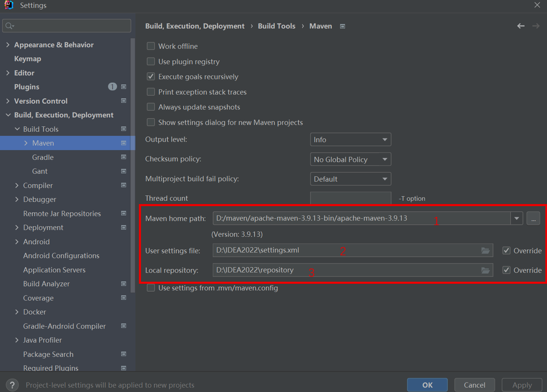The width and height of the screenshot is (547, 392).
Task: Uncheck Override for User settings file
Action: [x=506, y=250]
